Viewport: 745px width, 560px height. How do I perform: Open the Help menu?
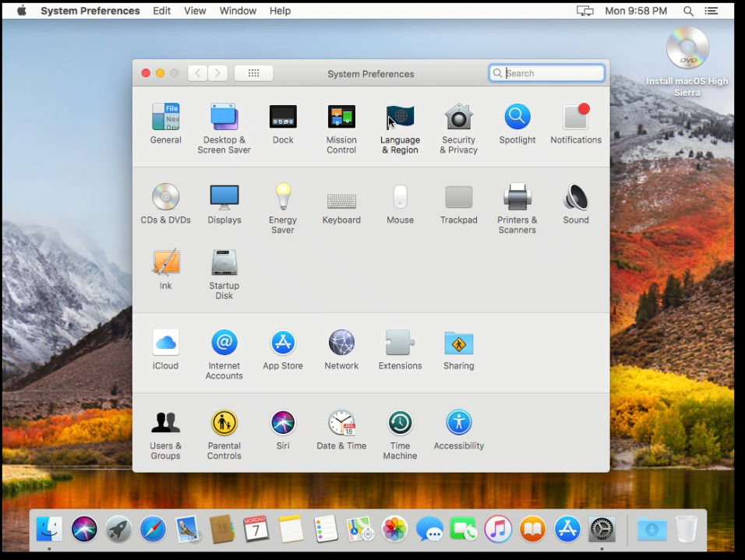[280, 10]
